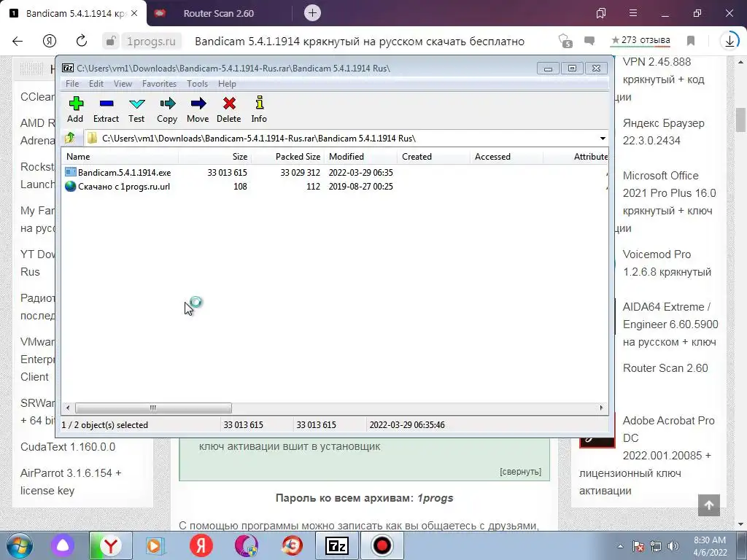The width and height of the screenshot is (747, 560).
Task: Click the Yandex Browser taskbar icon
Action: [111, 545]
